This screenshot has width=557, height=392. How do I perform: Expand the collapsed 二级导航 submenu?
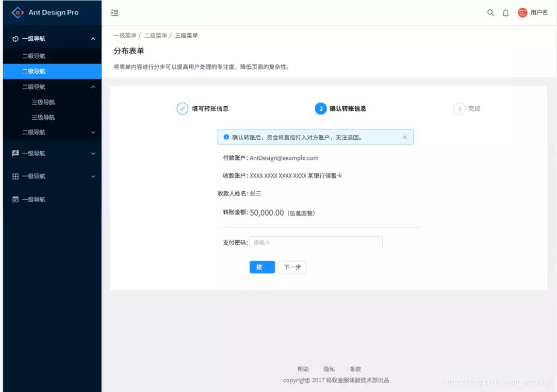tap(52, 132)
